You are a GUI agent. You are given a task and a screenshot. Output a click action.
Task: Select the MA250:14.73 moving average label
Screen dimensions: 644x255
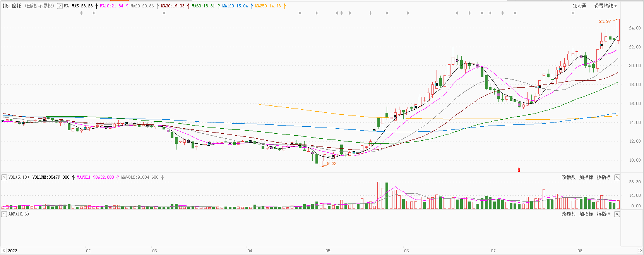pos(268,6)
